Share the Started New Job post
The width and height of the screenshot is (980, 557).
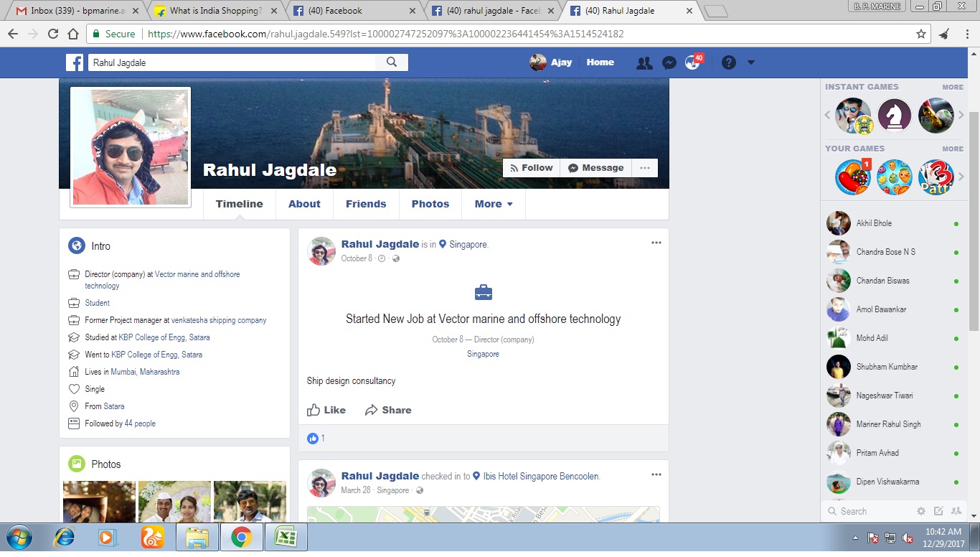pyautogui.click(x=388, y=410)
